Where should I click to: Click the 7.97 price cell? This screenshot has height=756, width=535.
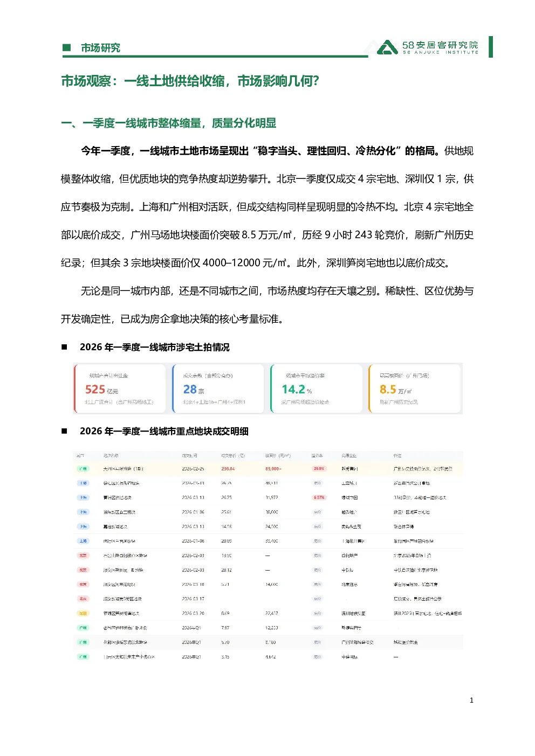click(x=225, y=628)
